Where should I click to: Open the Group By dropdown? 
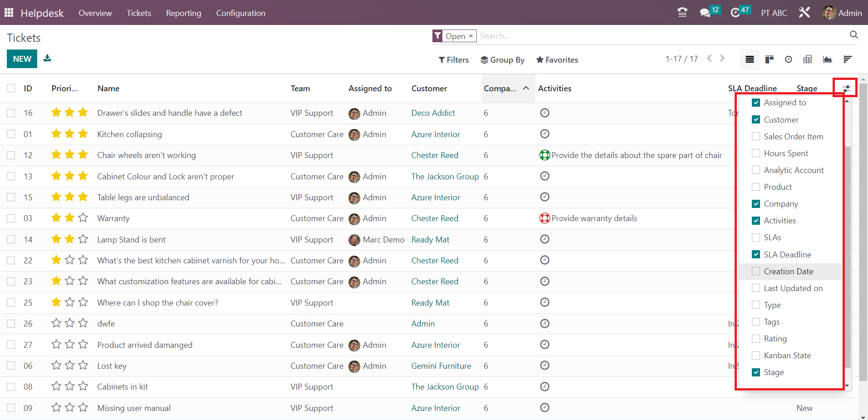point(502,60)
